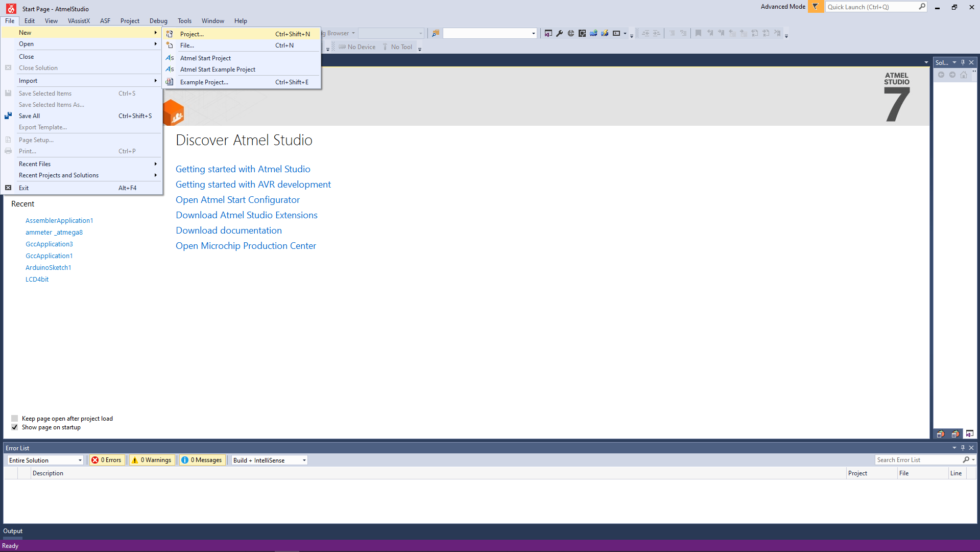Click Save All in the File menu

(82, 116)
